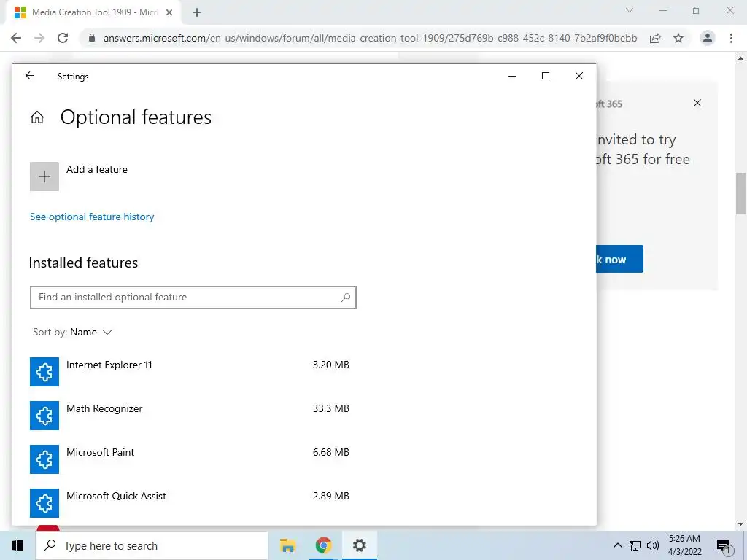This screenshot has height=560, width=747.
Task: Select the Microsoft Quick Assist name text
Action: point(116,496)
